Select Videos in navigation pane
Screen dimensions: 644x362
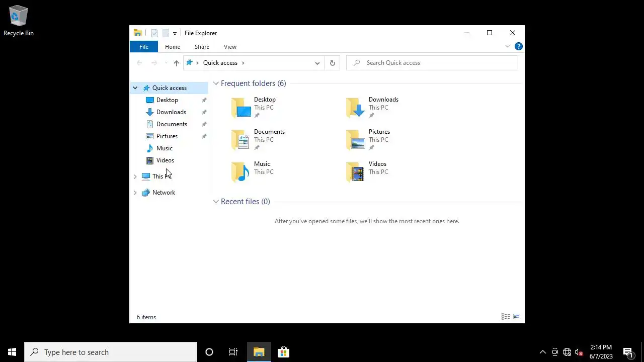[x=165, y=160]
